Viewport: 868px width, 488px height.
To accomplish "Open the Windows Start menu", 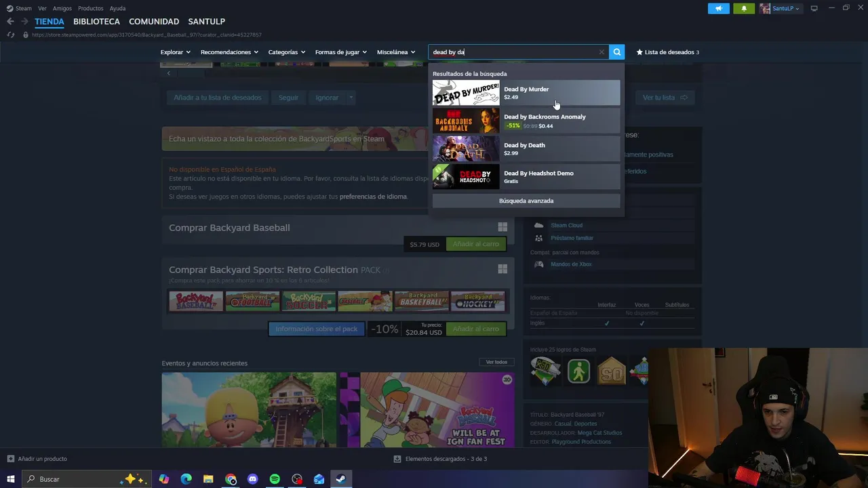I will pos(10,479).
